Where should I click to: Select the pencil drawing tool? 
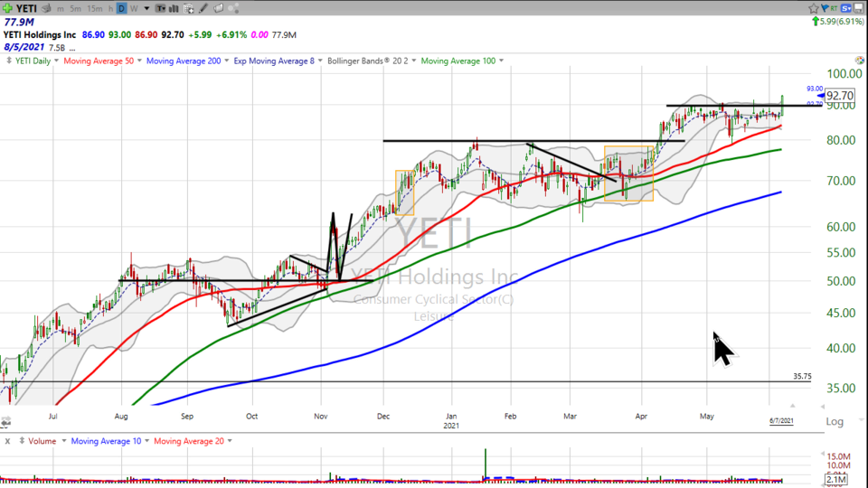point(203,8)
